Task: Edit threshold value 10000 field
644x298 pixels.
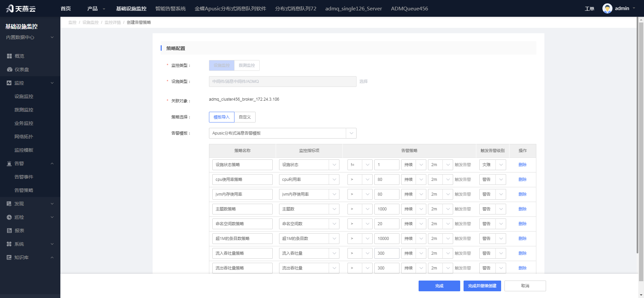Action: pos(387,239)
